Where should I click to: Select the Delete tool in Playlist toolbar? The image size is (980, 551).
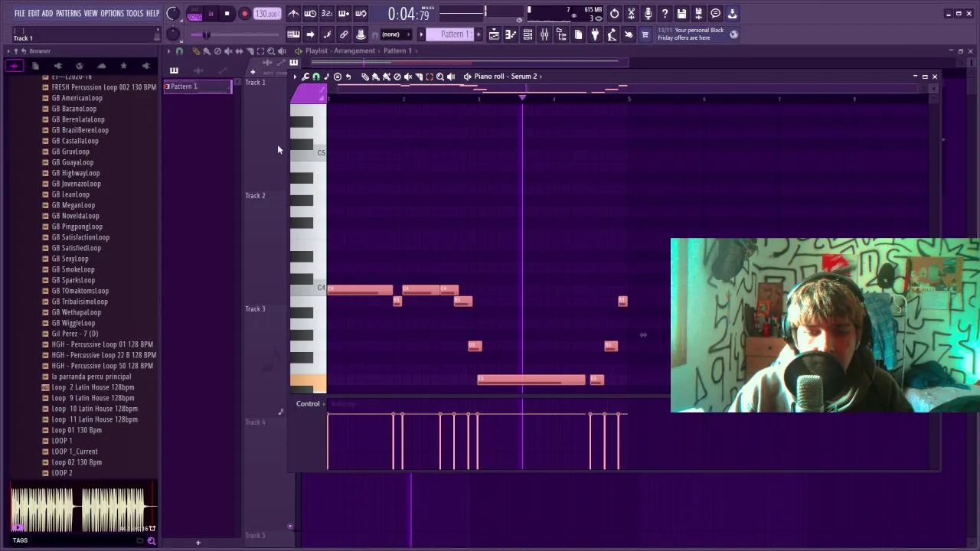pyautogui.click(x=217, y=51)
